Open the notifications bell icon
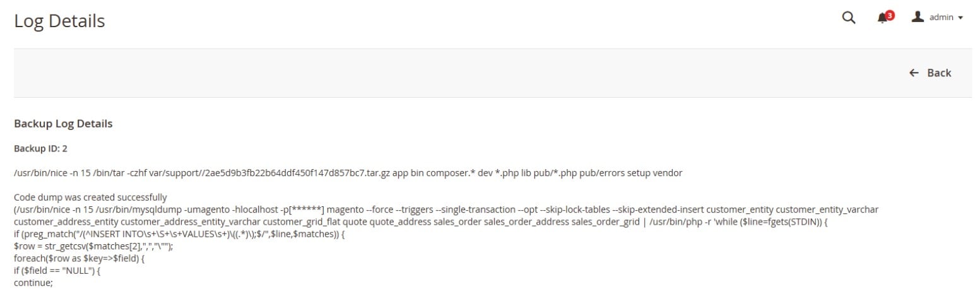The image size is (980, 289). click(883, 19)
